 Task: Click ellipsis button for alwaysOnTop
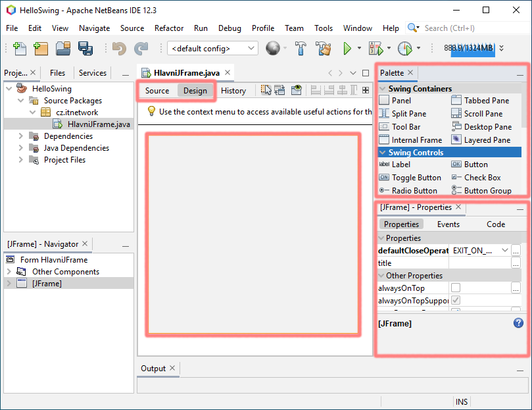(x=516, y=288)
